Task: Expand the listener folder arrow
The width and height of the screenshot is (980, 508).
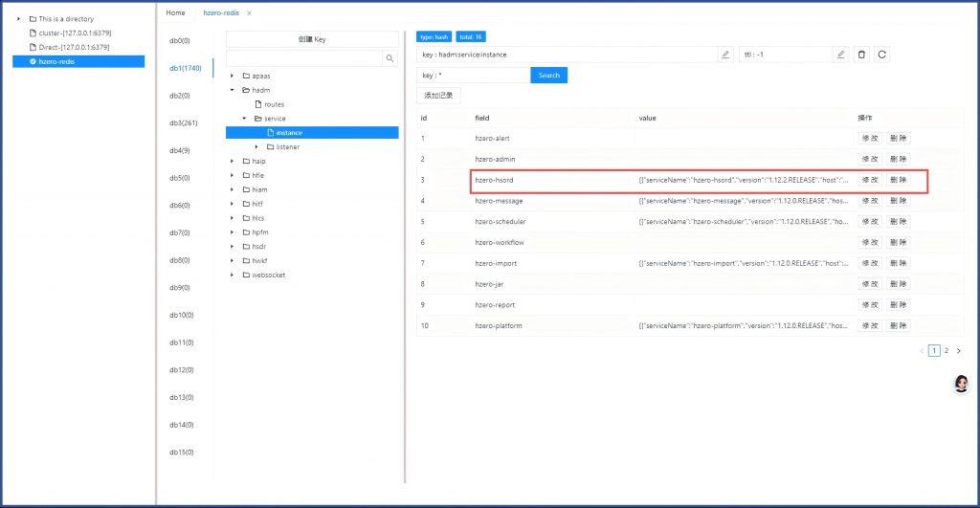Action: tap(256, 146)
